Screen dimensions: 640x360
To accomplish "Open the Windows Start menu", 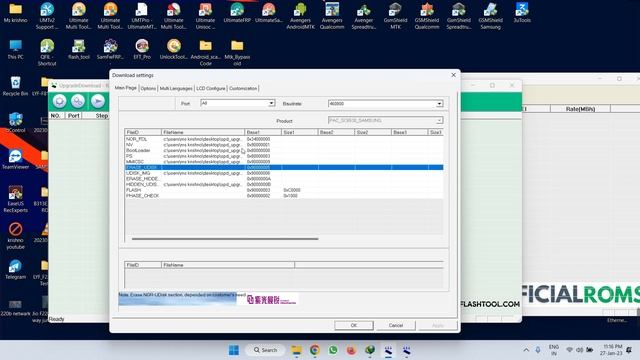I will click(x=234, y=350).
